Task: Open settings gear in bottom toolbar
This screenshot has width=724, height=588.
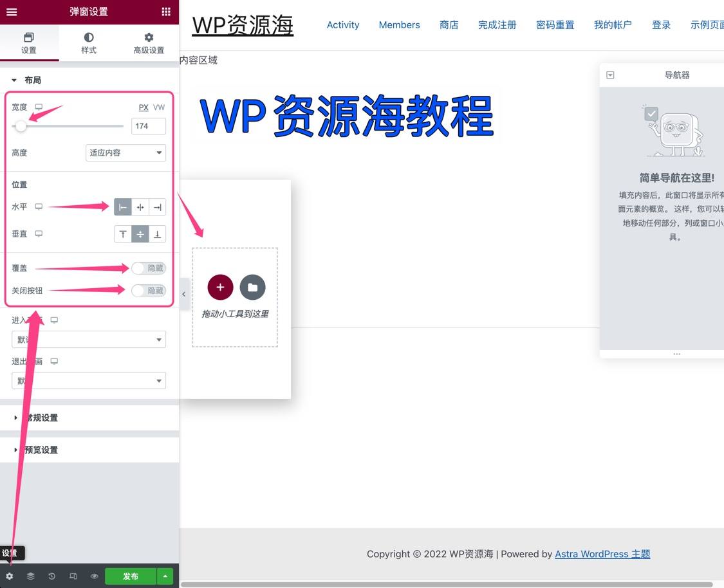Action: (10, 576)
